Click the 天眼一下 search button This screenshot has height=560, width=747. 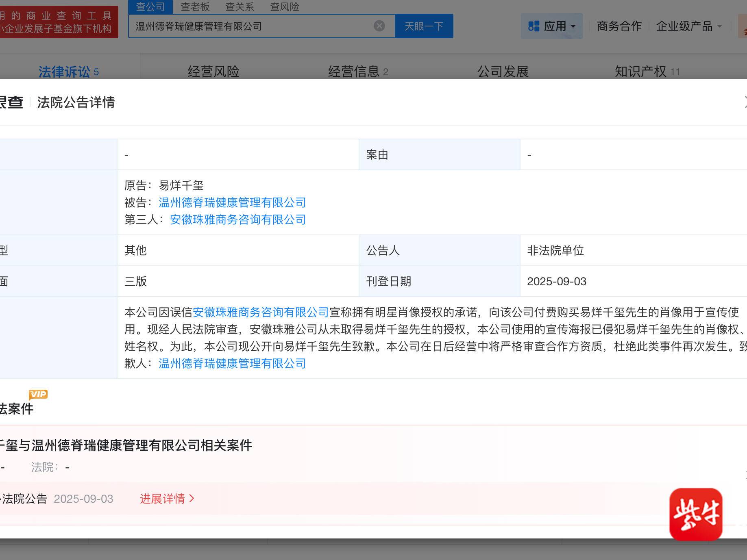coord(424,26)
